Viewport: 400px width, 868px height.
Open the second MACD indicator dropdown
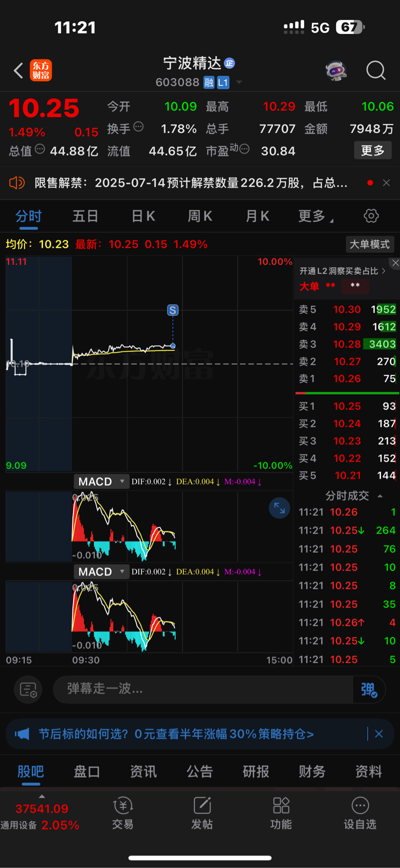(101, 572)
